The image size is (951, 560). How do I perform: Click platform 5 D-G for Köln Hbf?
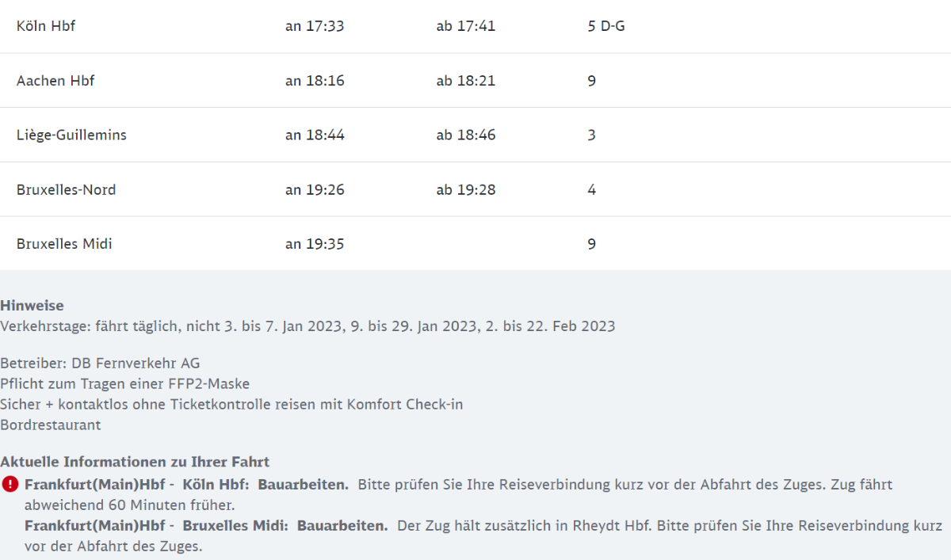click(x=606, y=26)
